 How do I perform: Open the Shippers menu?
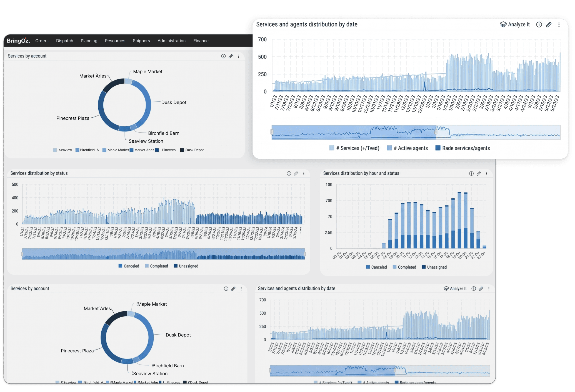pos(141,41)
